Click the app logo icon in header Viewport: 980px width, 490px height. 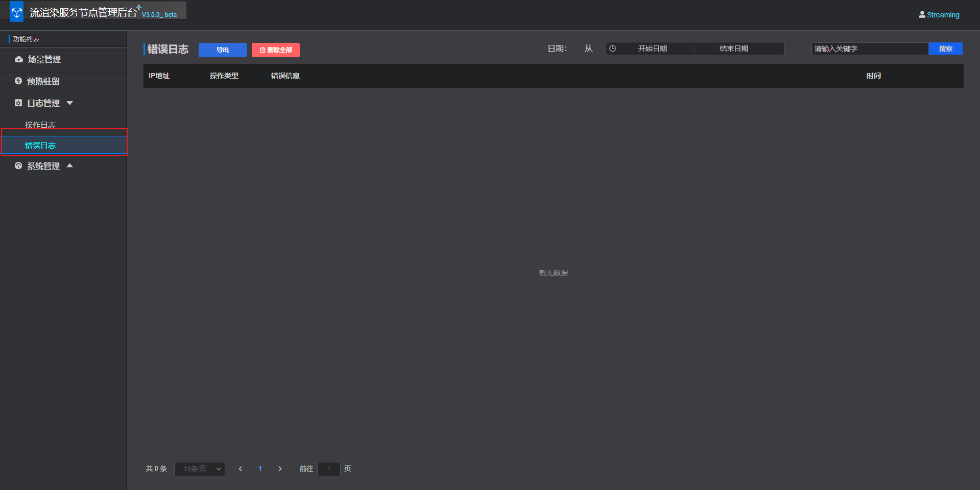point(17,12)
